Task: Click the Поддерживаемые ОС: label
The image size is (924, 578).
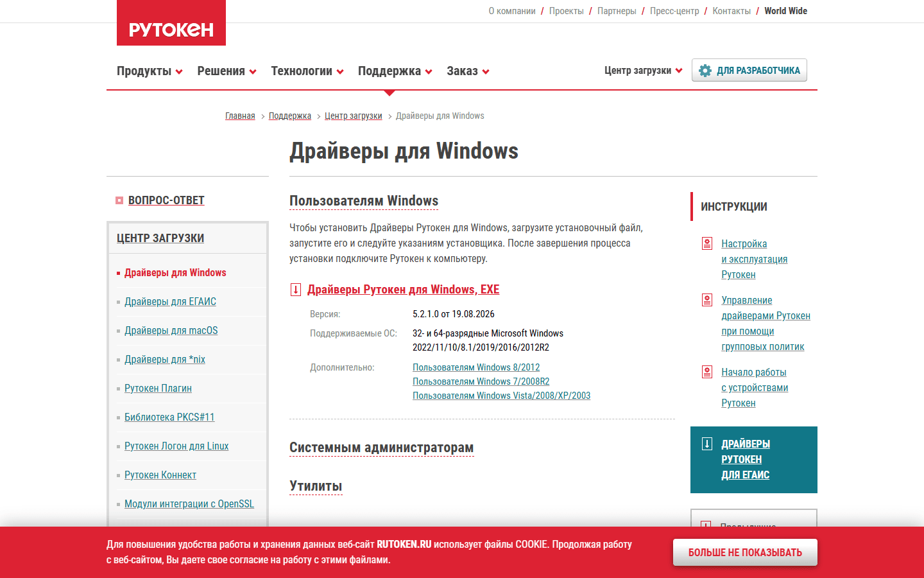Action: (354, 334)
